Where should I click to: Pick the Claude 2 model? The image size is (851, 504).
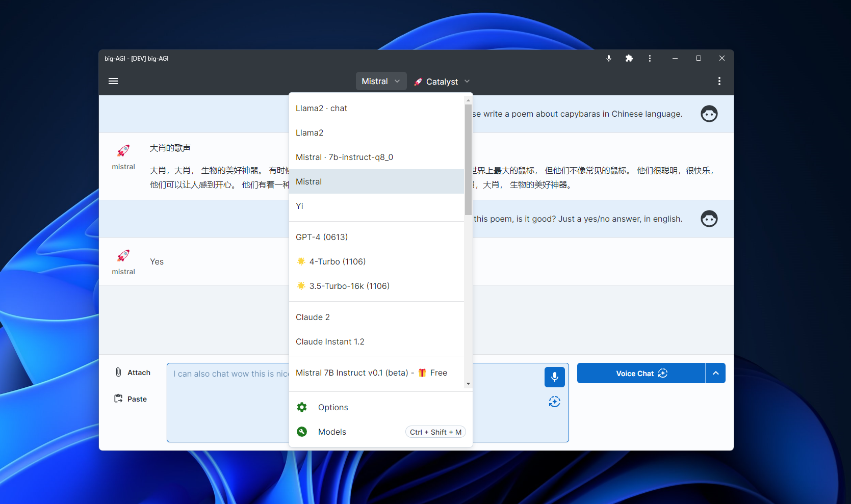(376, 317)
